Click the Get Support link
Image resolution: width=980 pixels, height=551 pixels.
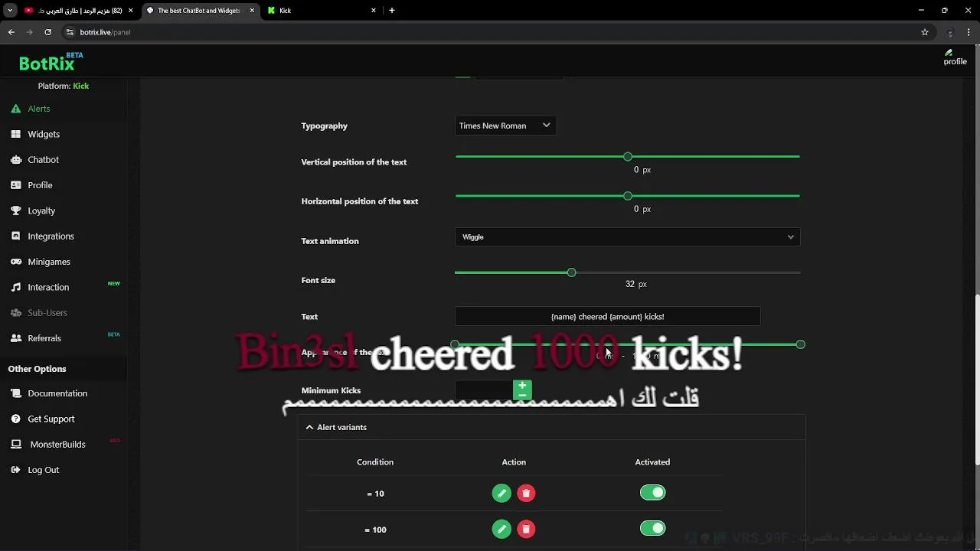(x=51, y=419)
